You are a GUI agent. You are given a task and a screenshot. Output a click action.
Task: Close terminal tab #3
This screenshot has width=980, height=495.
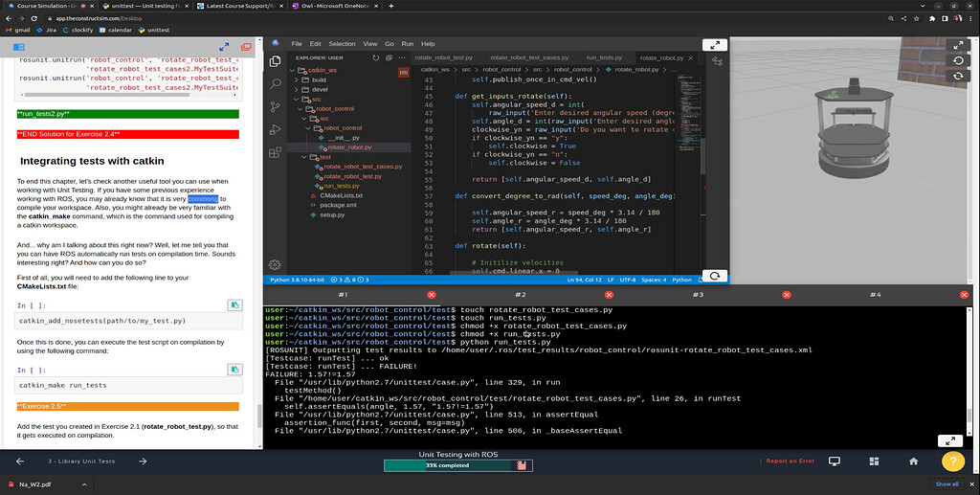pyautogui.click(x=787, y=294)
